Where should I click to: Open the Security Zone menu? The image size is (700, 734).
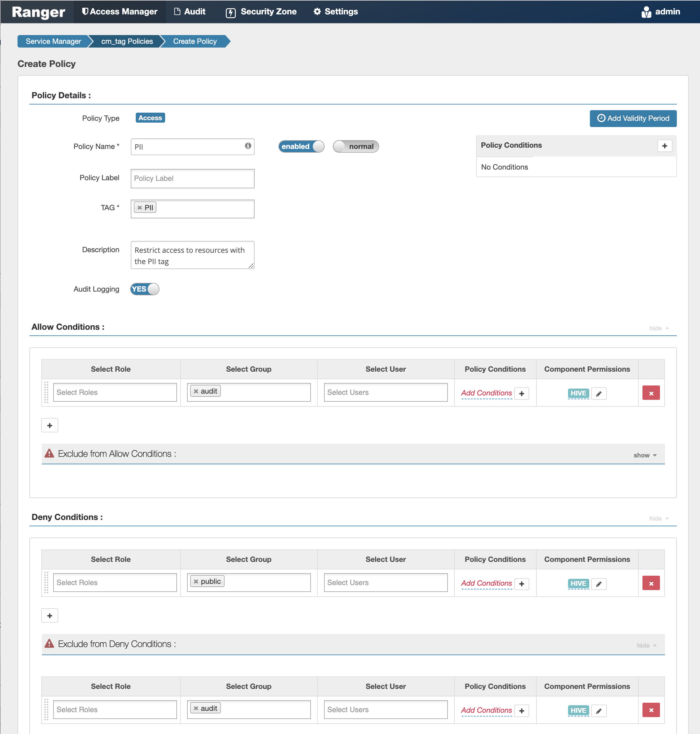[261, 12]
